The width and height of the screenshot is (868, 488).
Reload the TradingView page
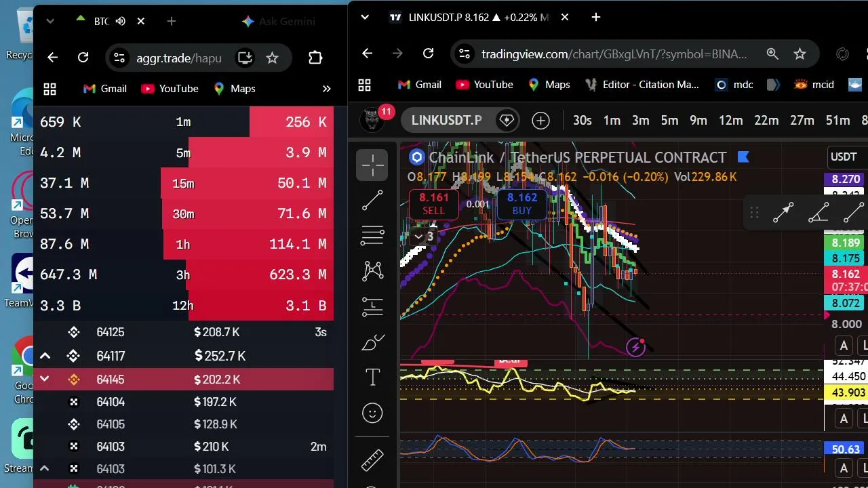tap(428, 54)
